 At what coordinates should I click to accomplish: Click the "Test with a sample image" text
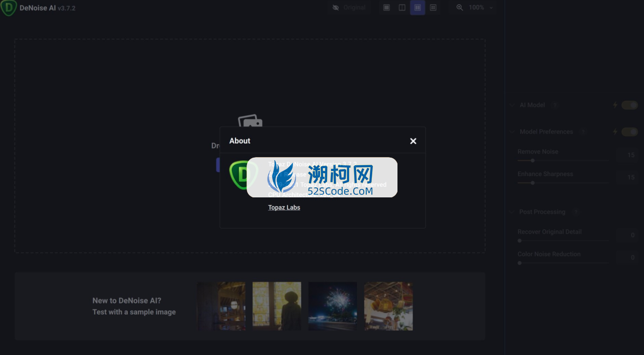tap(134, 312)
